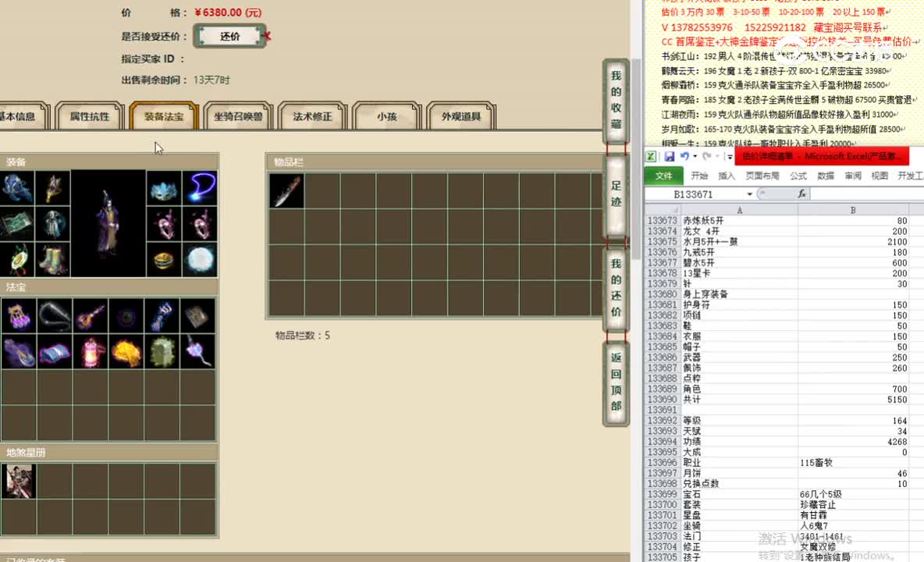Open the Undo history dropdown arrow
Viewport: 924px width, 562px height.
pyautogui.click(x=695, y=157)
